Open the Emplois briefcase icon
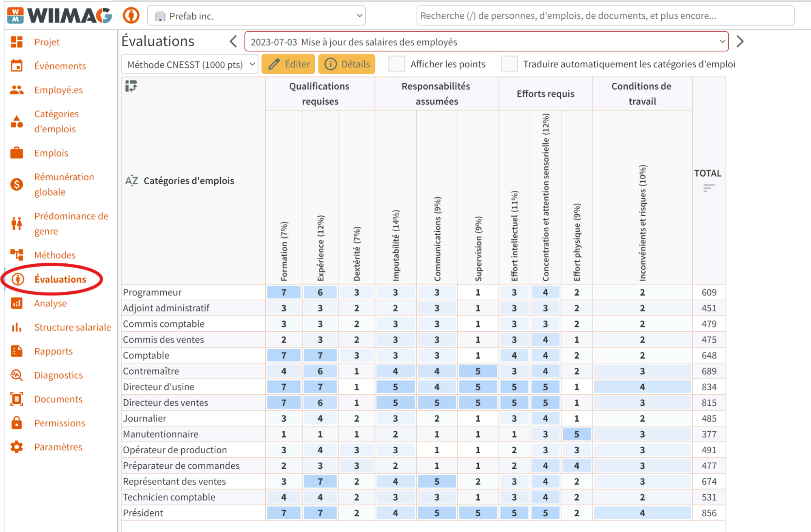The height and width of the screenshot is (532, 811). tap(17, 153)
